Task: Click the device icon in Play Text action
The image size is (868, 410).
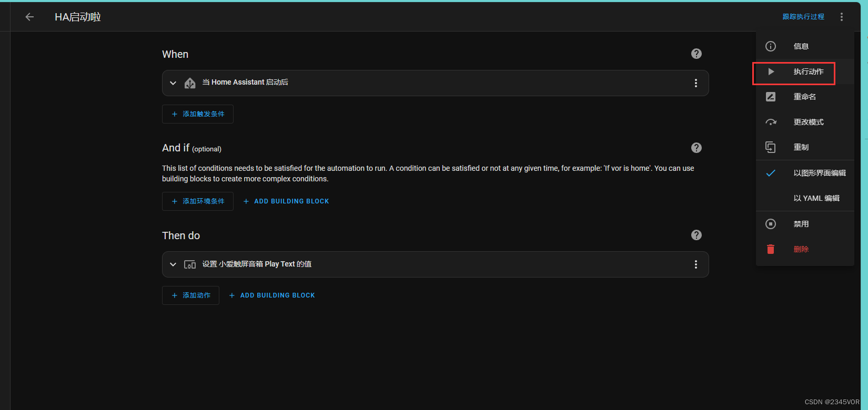Action: tap(190, 264)
